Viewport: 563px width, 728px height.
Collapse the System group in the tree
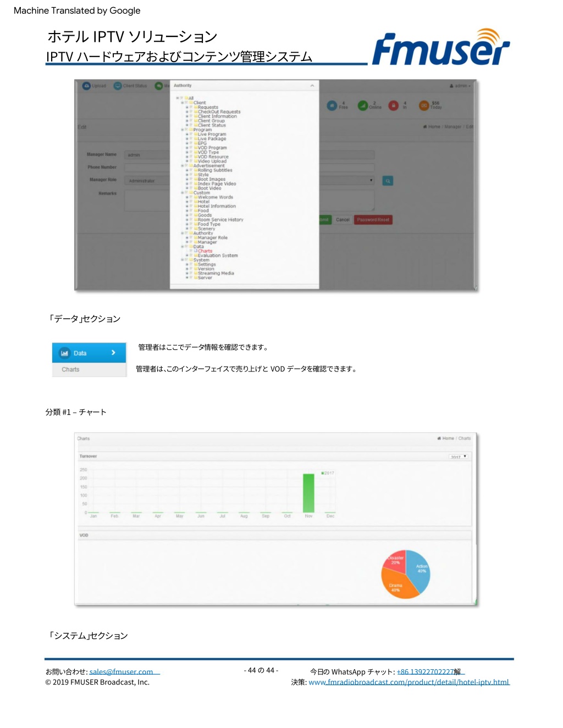click(183, 260)
